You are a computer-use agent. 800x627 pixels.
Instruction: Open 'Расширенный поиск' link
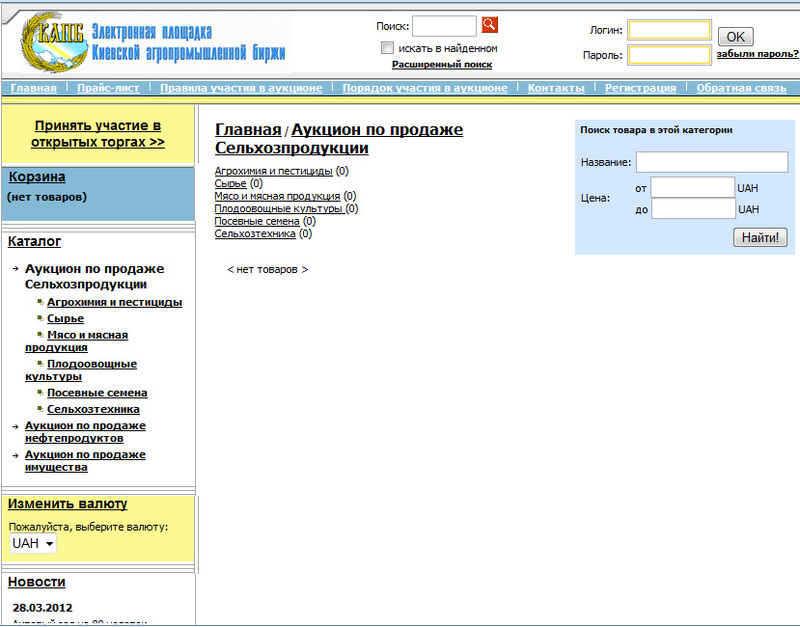click(x=441, y=64)
